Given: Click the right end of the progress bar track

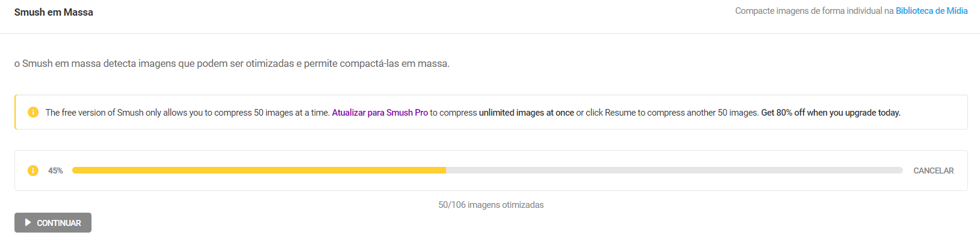Looking at the screenshot, I should tap(899, 171).
